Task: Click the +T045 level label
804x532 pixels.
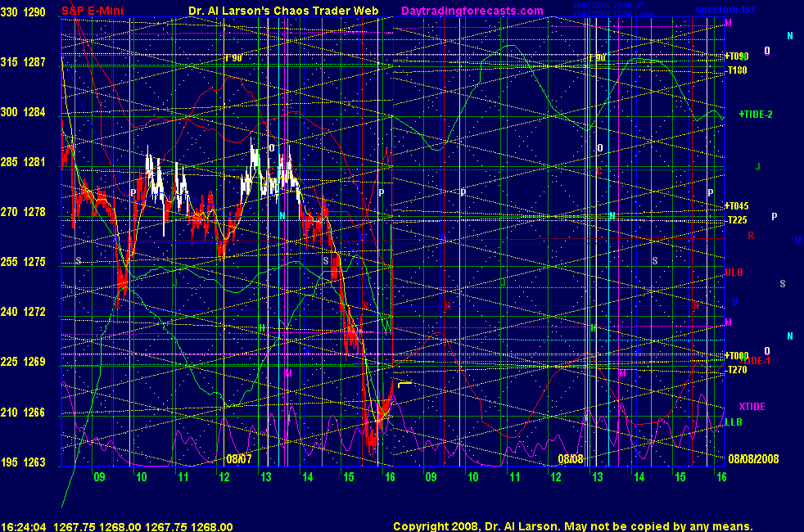Action: tap(736, 206)
